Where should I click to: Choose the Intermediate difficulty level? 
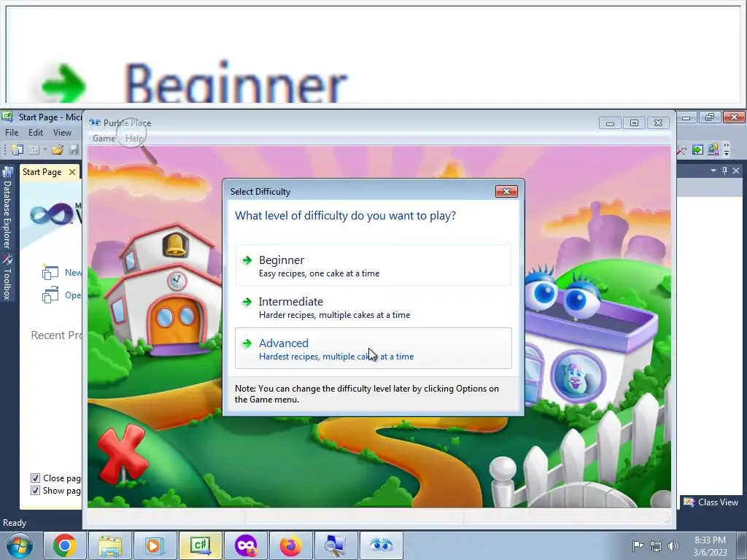click(x=373, y=307)
